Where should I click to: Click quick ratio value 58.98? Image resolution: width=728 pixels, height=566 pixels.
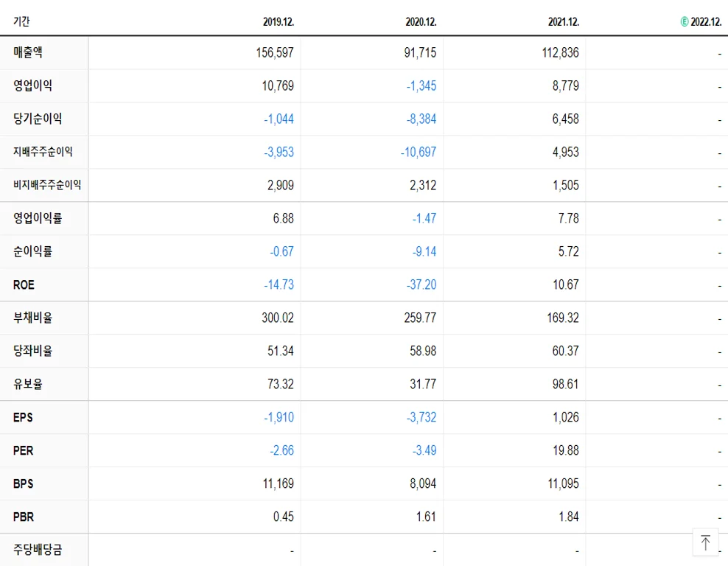[423, 351]
